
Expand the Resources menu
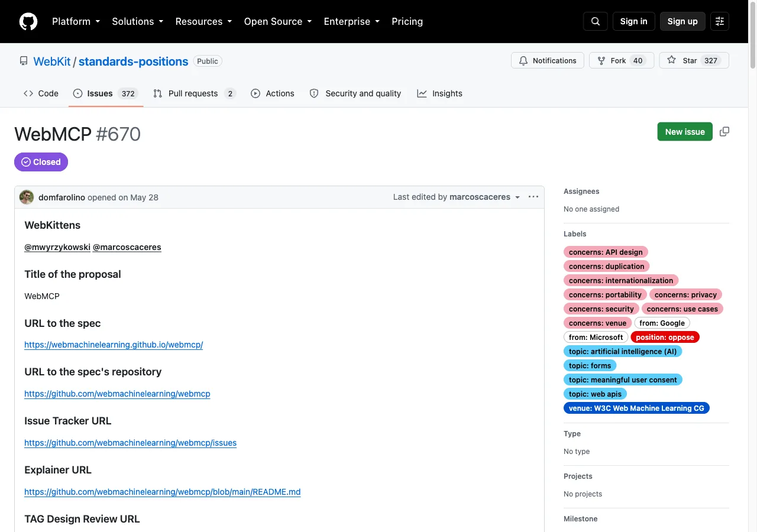[x=204, y=21]
